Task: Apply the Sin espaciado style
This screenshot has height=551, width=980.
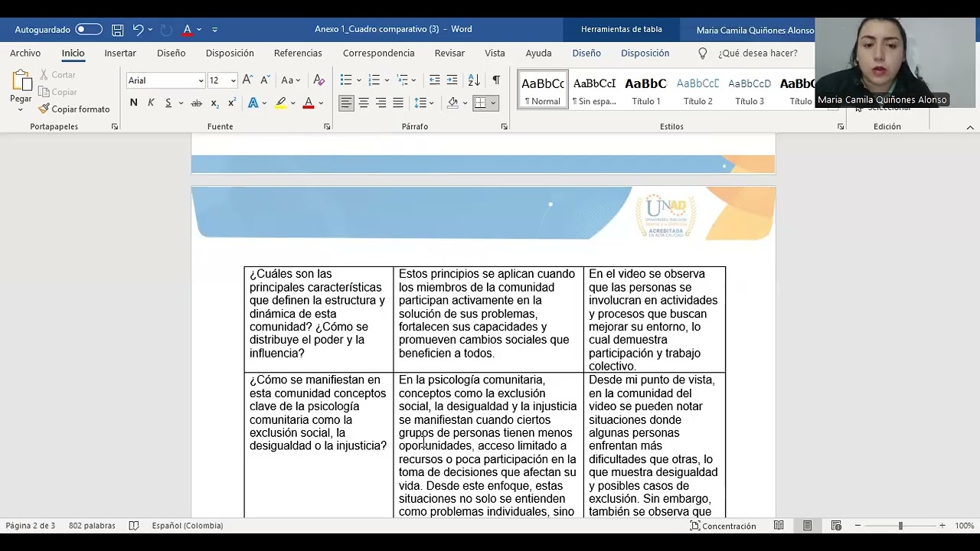Action: (x=595, y=90)
